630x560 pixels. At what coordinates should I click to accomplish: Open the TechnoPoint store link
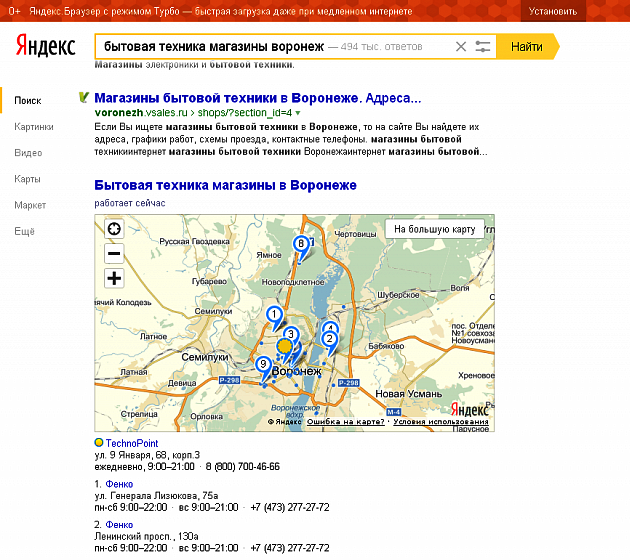pyautogui.click(x=132, y=443)
